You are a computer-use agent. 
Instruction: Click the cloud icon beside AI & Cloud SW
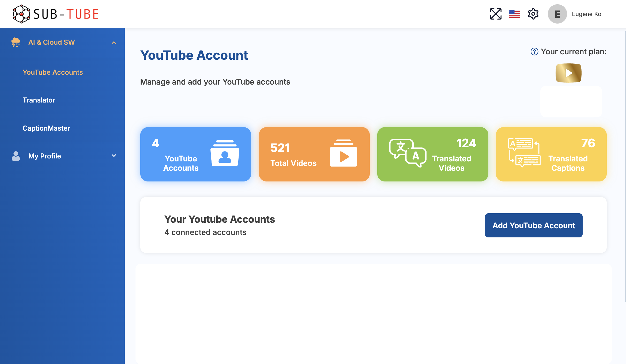pos(16,42)
